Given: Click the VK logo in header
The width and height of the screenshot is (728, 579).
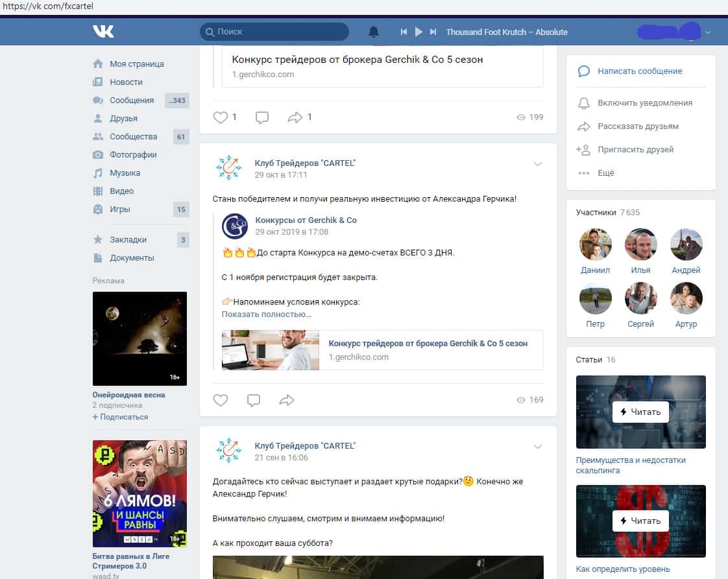Looking at the screenshot, I should point(103,31).
